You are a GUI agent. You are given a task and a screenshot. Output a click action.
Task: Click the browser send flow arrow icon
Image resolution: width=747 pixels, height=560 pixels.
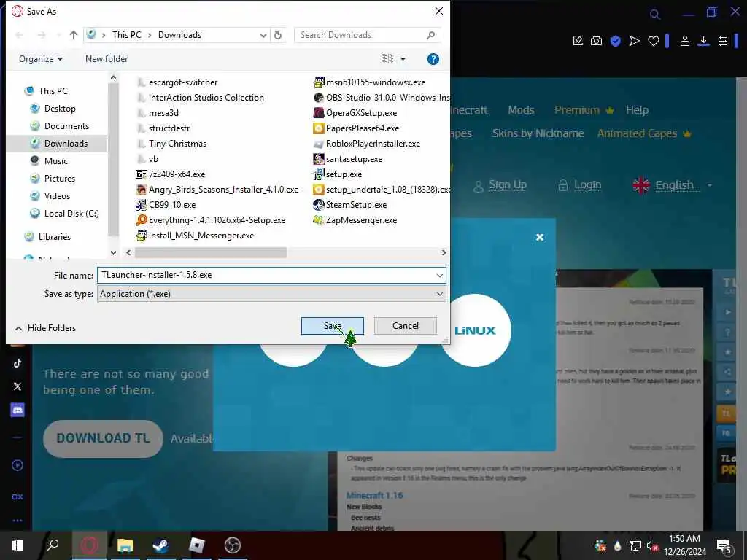634,41
